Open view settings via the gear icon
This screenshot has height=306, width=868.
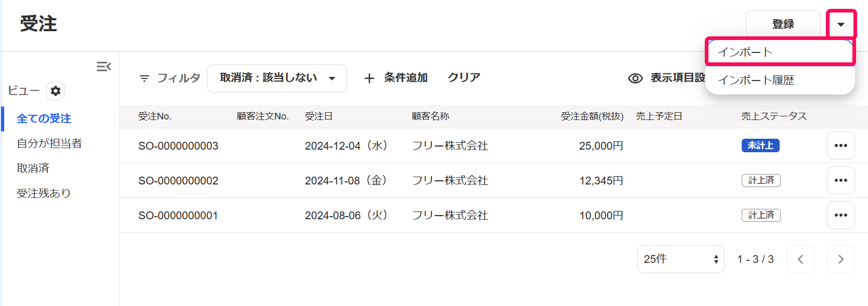(56, 91)
